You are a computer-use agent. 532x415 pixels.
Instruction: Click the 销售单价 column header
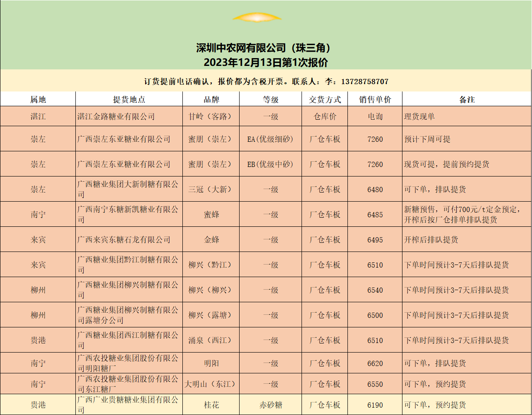pos(375,99)
